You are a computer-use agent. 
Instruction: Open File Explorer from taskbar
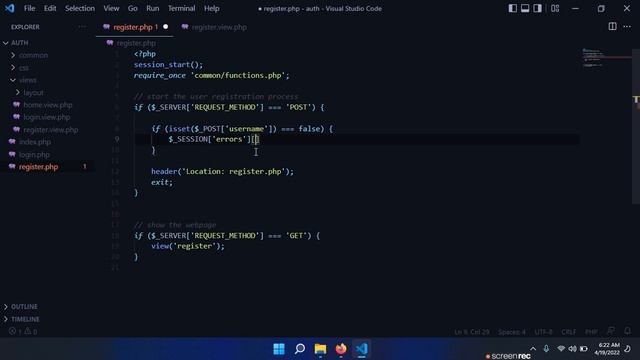[320, 349]
